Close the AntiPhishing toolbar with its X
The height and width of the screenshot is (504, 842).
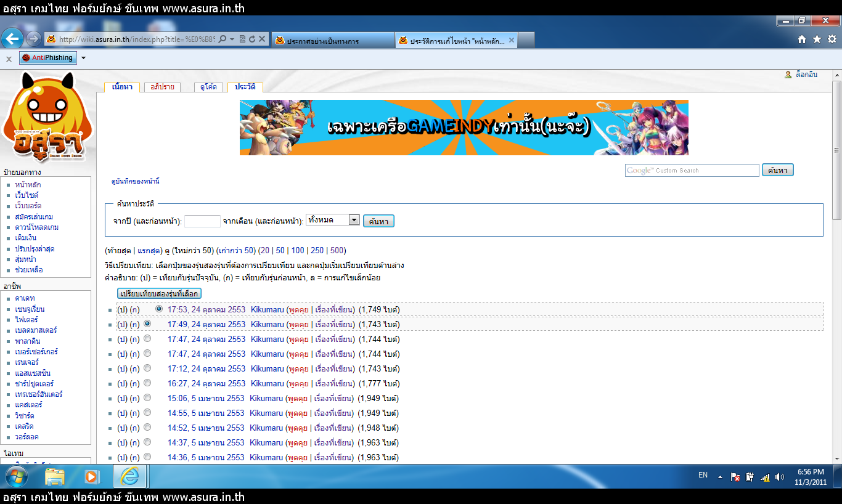[x=9, y=59]
